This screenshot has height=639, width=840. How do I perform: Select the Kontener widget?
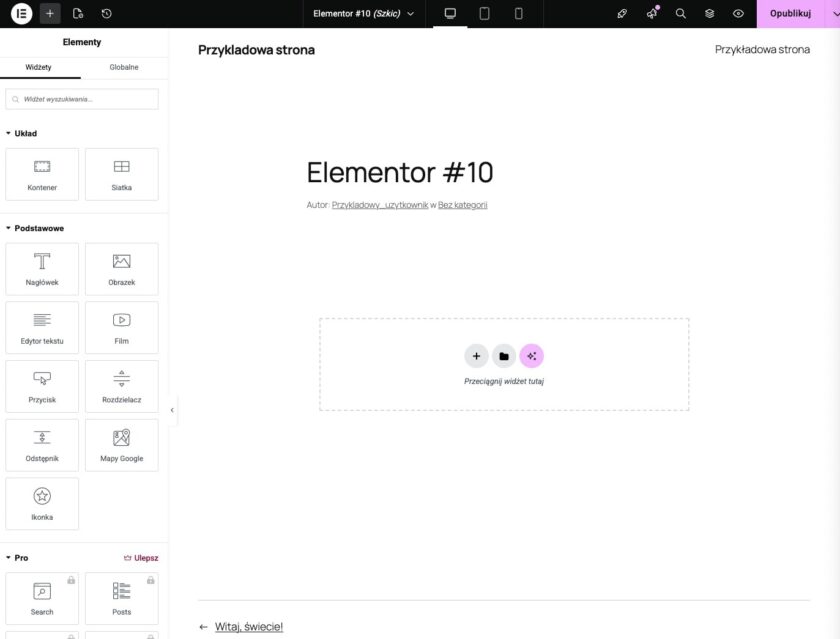[x=42, y=173]
